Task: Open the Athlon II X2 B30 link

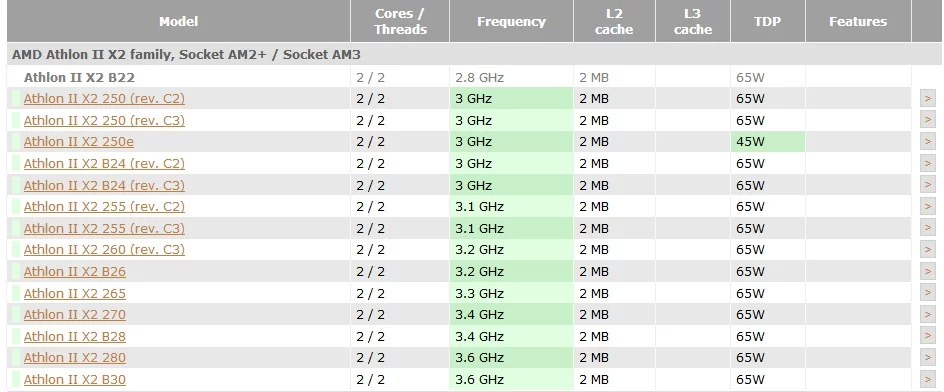Action: (x=75, y=379)
